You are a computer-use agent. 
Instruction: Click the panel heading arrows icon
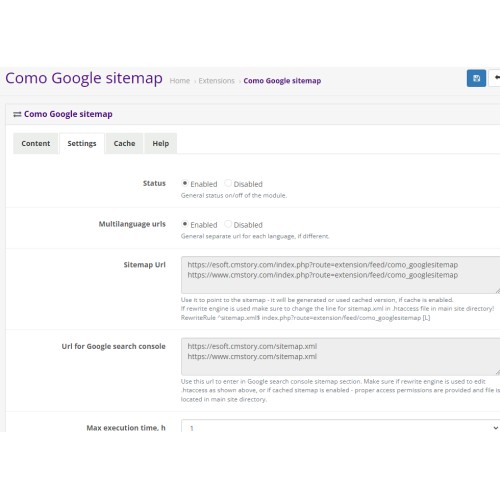point(17,114)
